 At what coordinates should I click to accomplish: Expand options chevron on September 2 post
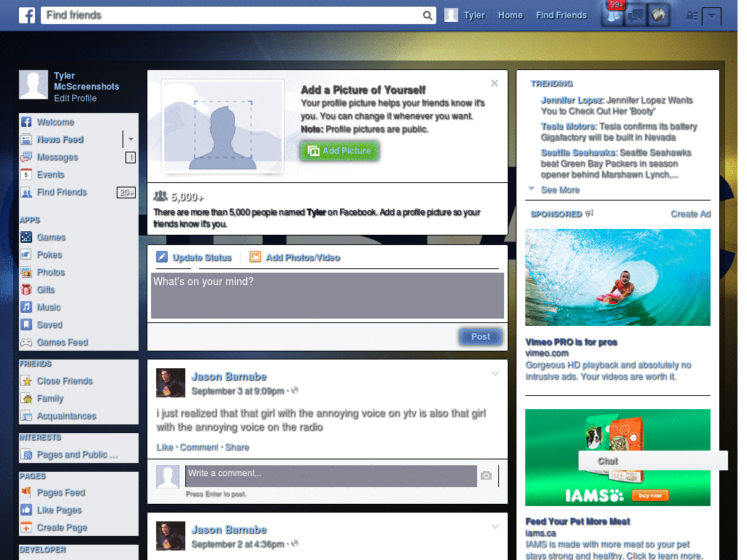pyautogui.click(x=495, y=526)
